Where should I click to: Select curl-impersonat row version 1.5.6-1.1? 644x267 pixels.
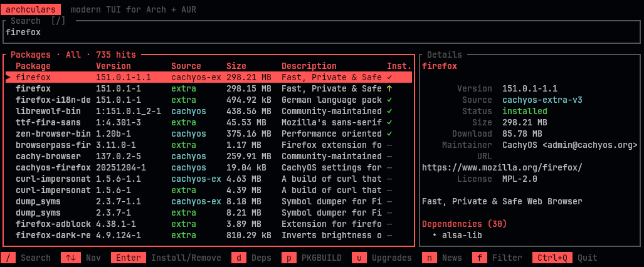[209, 179]
